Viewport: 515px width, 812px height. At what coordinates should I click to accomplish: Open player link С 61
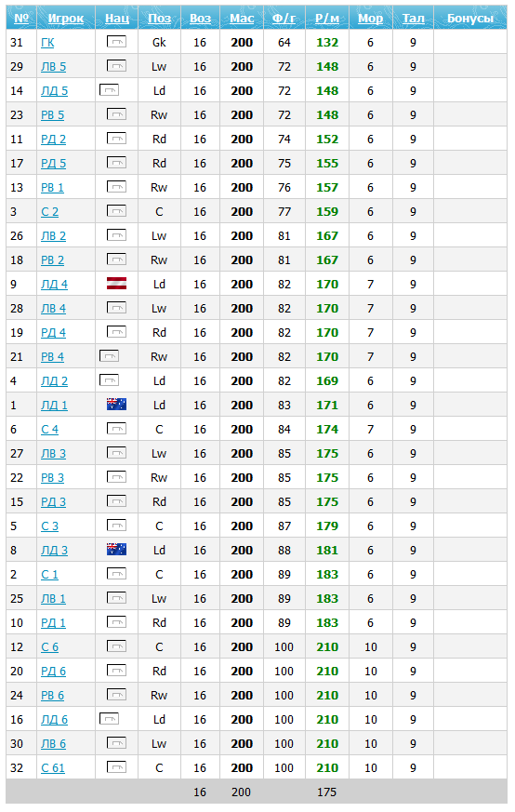pyautogui.click(x=53, y=768)
